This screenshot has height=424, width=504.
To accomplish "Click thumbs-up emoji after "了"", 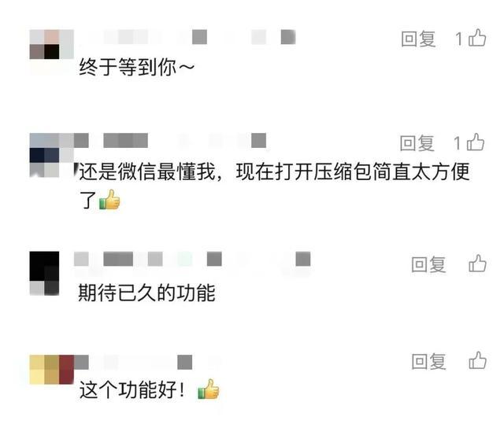I will (109, 200).
